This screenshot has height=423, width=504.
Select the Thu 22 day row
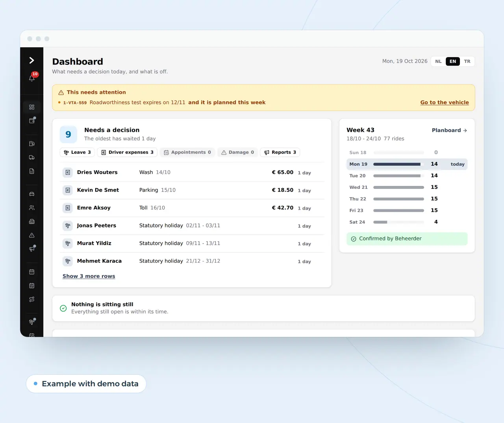pos(407,199)
